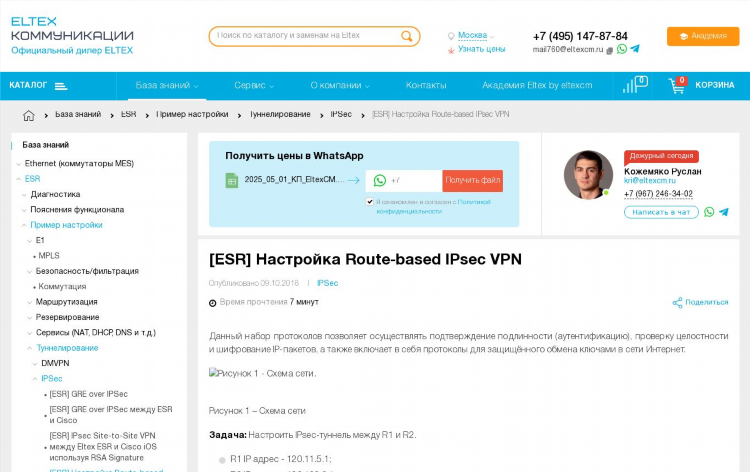Click the search magnifier icon
This screenshot has width=750, height=472.
pos(407,36)
